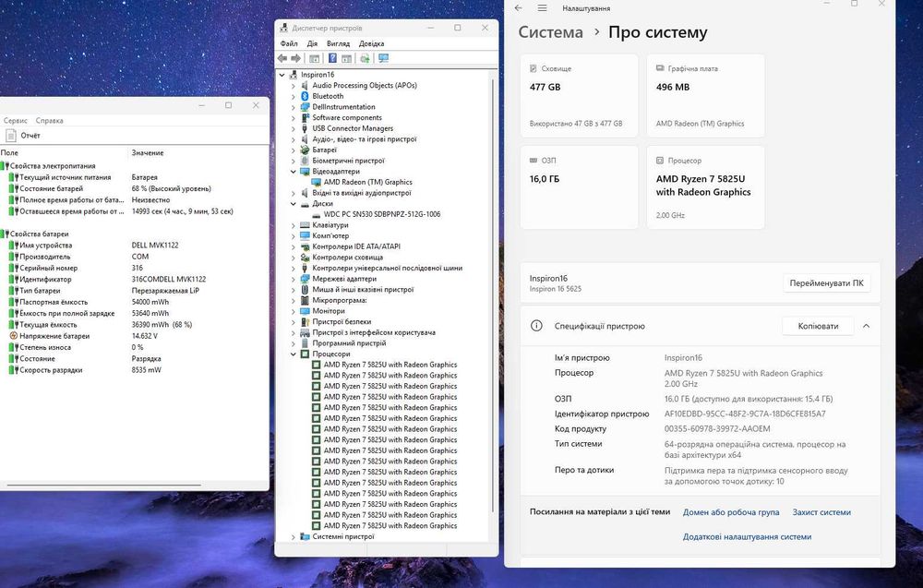Click Контролери IDE ATA/ATAPI tree row

(356, 246)
